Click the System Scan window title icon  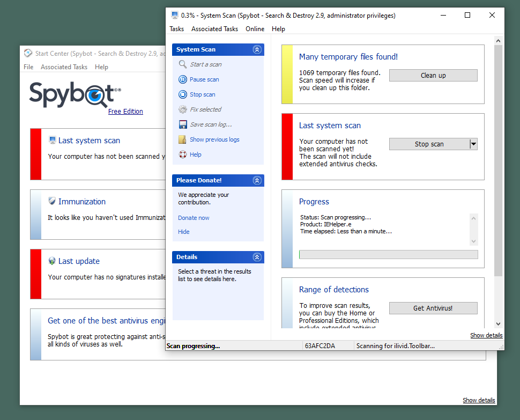pyautogui.click(x=175, y=15)
